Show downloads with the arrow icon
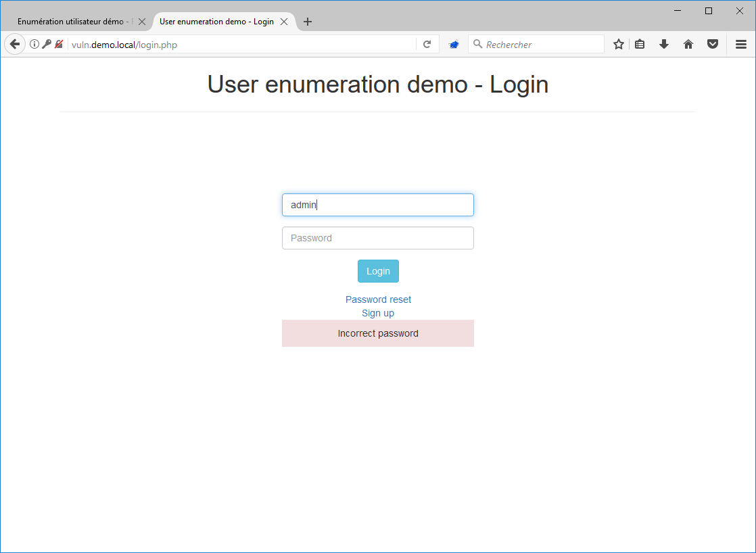Image resolution: width=756 pixels, height=553 pixels. click(664, 43)
